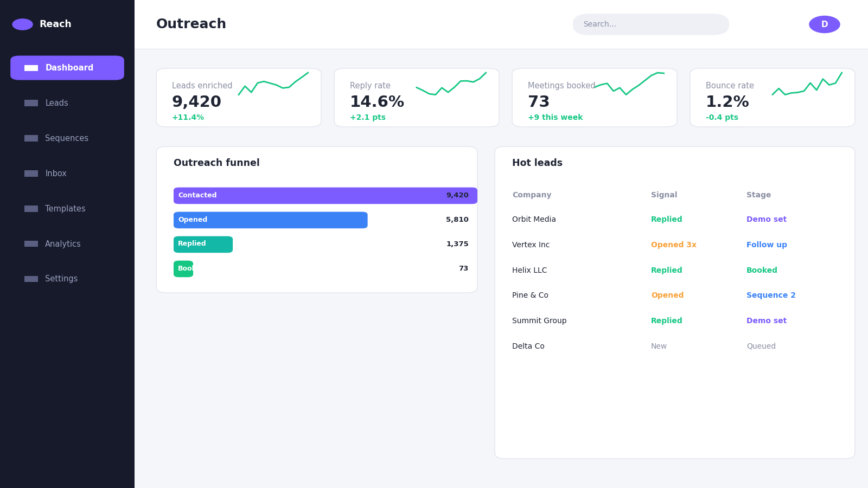Open the Reply rate card sparkline
This screenshot has width=868, height=488.
coord(451,84)
